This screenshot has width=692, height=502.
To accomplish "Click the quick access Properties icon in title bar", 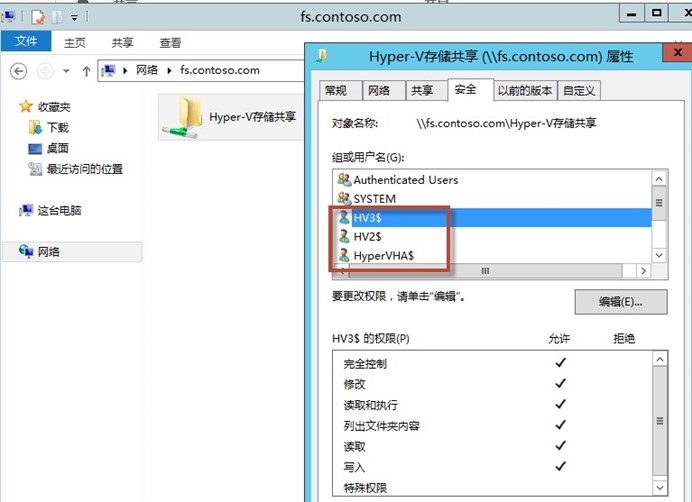I will click(x=38, y=17).
